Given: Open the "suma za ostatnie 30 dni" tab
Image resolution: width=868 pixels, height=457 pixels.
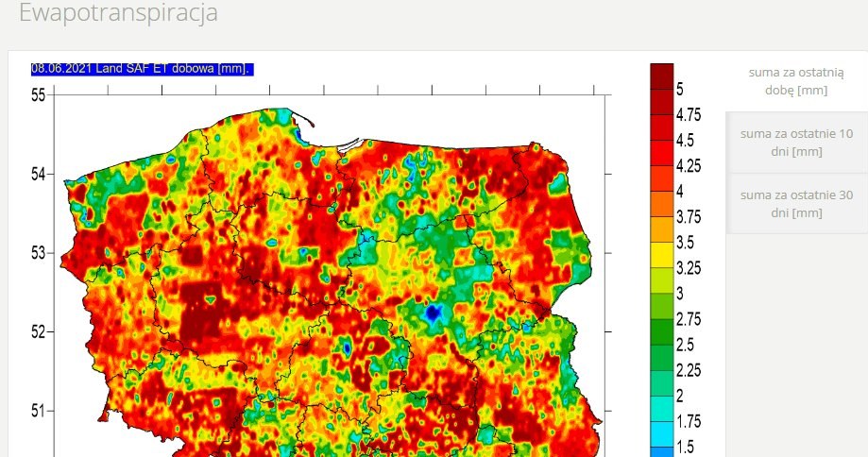Looking at the screenshot, I should click(795, 204).
